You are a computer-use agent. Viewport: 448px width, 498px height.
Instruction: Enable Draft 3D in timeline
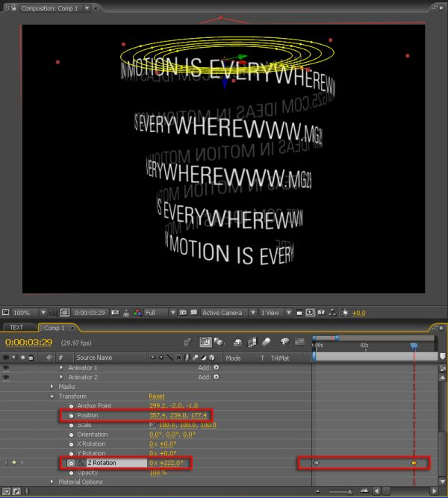pyautogui.click(x=219, y=342)
